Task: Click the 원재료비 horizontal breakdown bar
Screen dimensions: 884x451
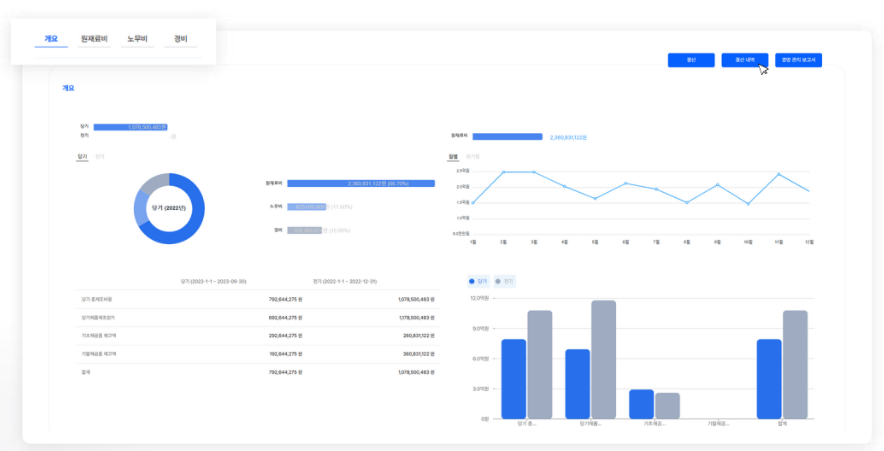Action: [x=361, y=184]
